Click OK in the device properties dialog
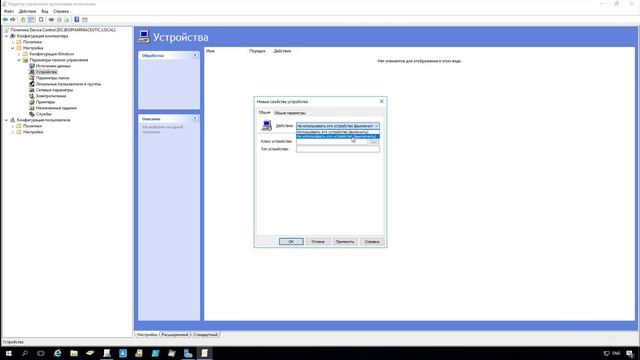This screenshot has height=360, width=640. tap(291, 242)
